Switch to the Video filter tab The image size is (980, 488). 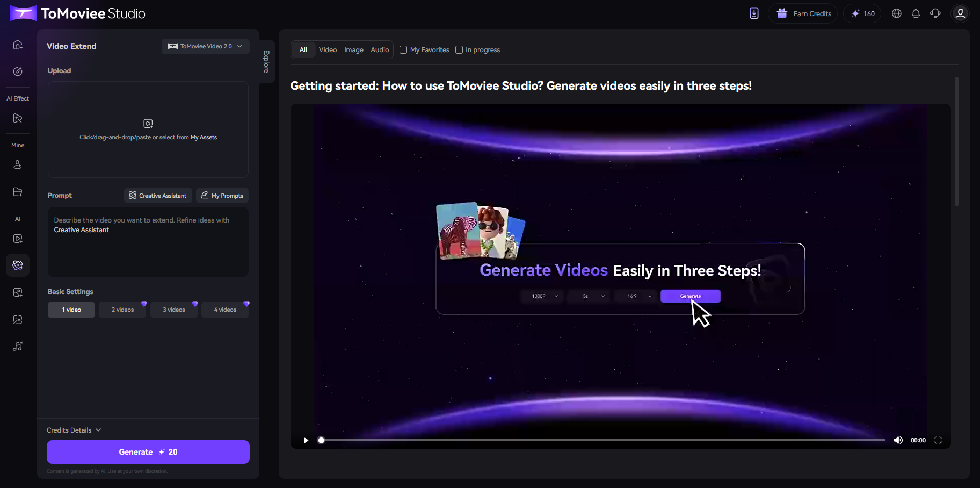328,49
